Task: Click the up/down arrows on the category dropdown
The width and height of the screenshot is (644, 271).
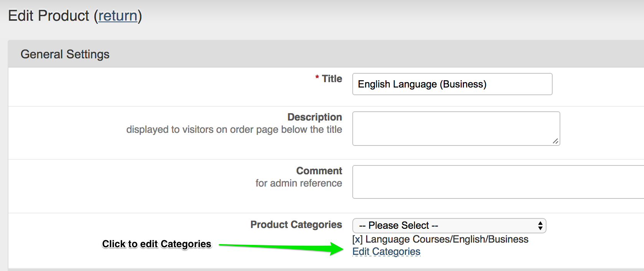Action: 540,226
